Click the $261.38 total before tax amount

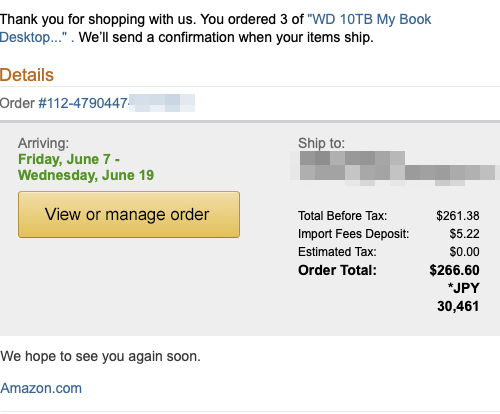[458, 216]
